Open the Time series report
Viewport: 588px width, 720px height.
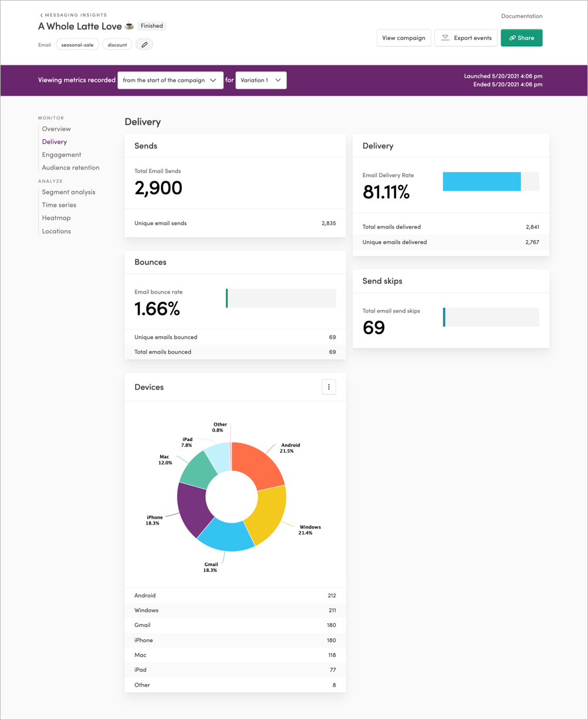pos(59,205)
